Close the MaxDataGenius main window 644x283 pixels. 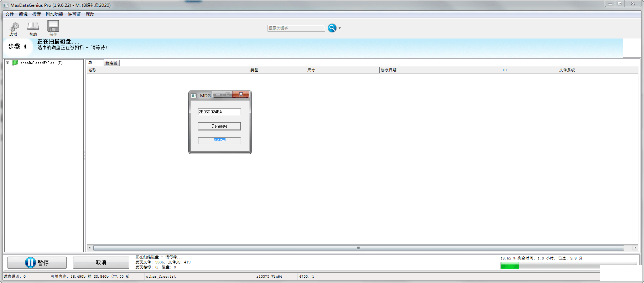tap(633, 4)
